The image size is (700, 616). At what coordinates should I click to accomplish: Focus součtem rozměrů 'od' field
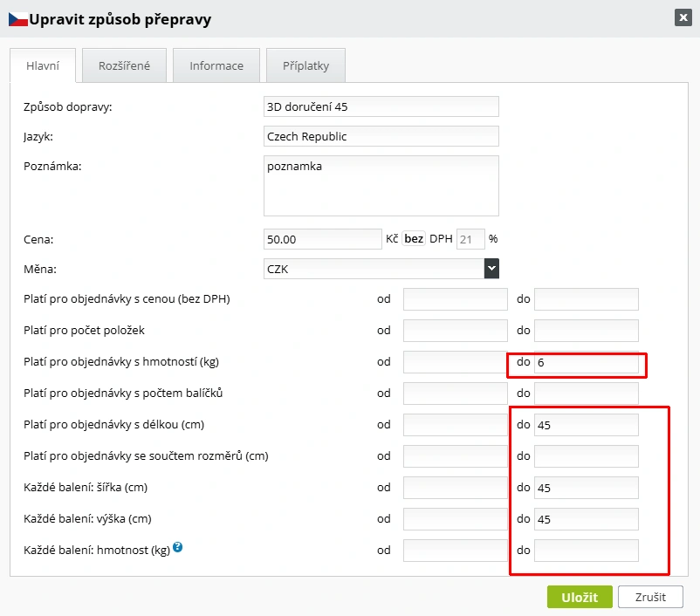pos(456,456)
